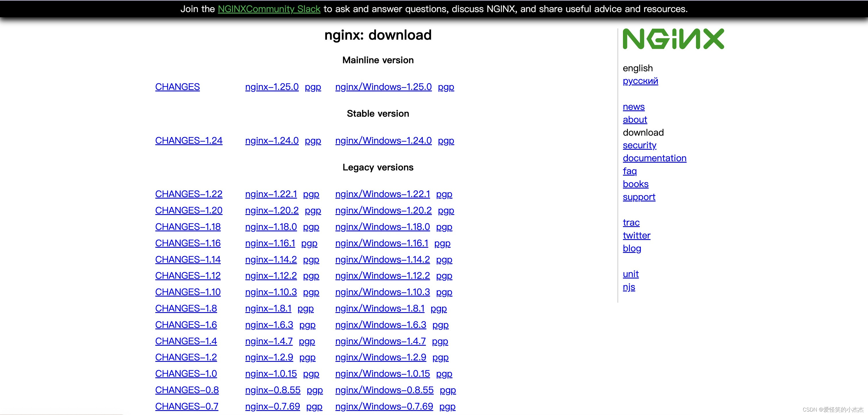The height and width of the screenshot is (415, 868).
Task: Open the CHANGES log for mainline version
Action: point(177,87)
